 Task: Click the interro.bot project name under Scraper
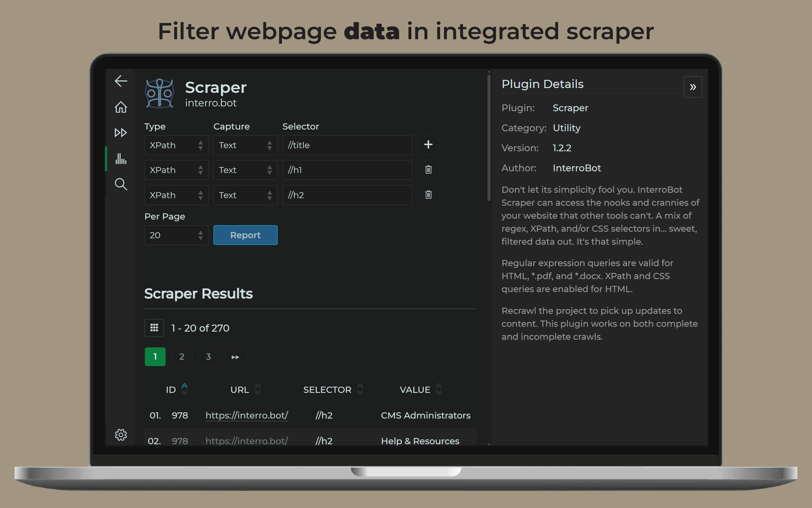(x=211, y=103)
